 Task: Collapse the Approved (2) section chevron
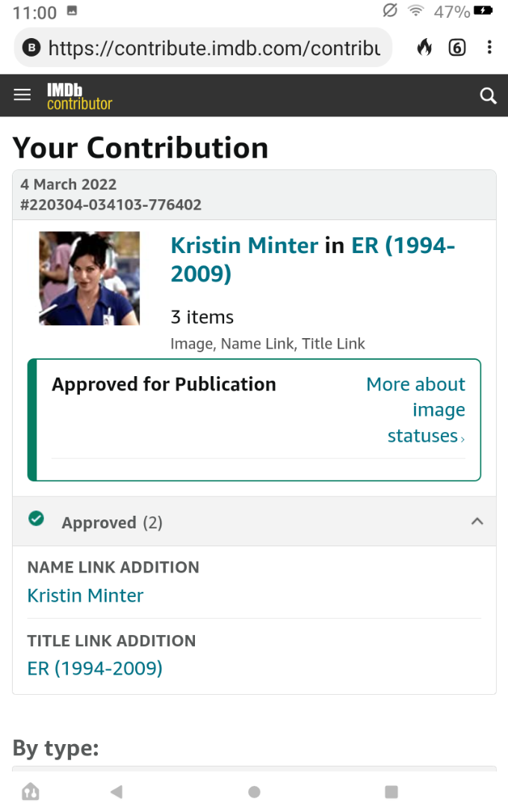pyautogui.click(x=477, y=522)
